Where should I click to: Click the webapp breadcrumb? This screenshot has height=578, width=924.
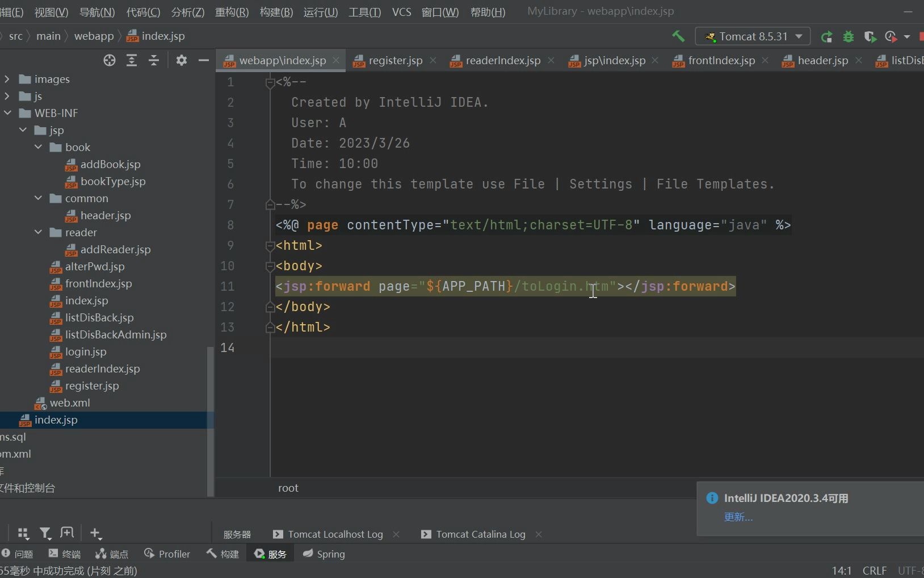pyautogui.click(x=94, y=36)
